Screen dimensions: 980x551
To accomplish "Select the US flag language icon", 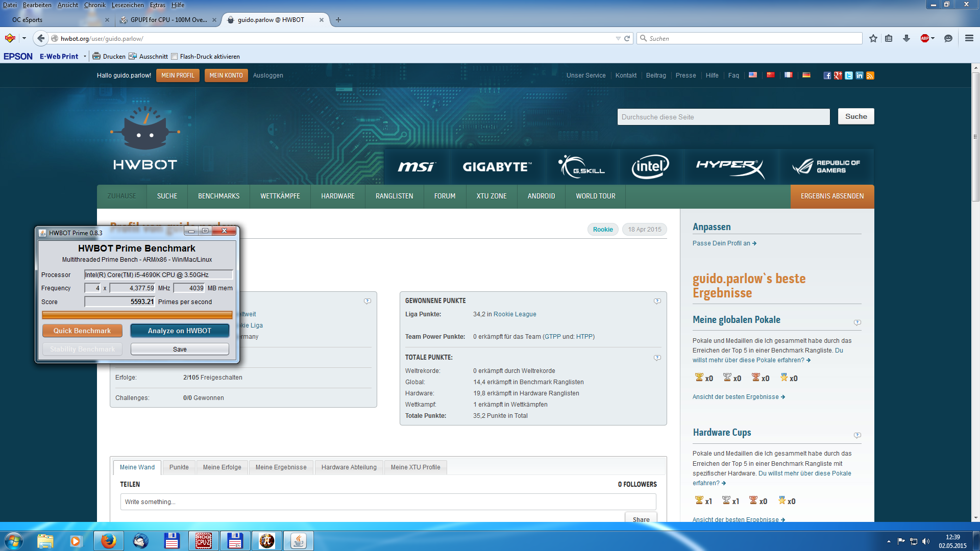I will [x=753, y=75].
